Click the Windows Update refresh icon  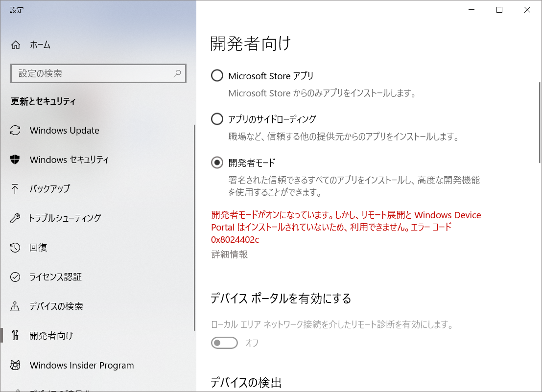click(15, 130)
